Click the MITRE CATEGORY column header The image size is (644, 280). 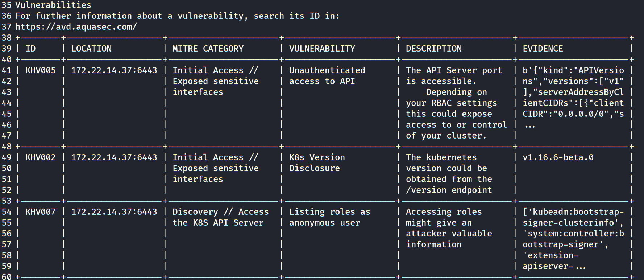pyautogui.click(x=208, y=49)
